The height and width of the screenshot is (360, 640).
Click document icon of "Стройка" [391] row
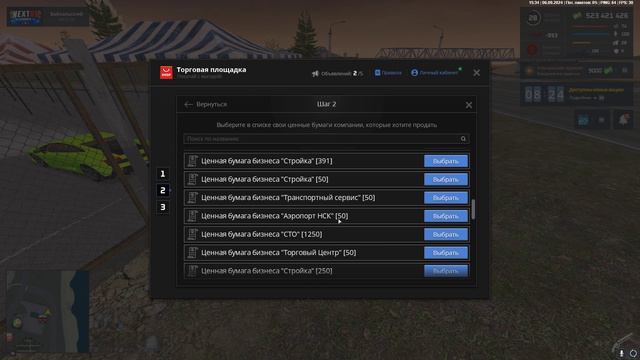(192, 161)
